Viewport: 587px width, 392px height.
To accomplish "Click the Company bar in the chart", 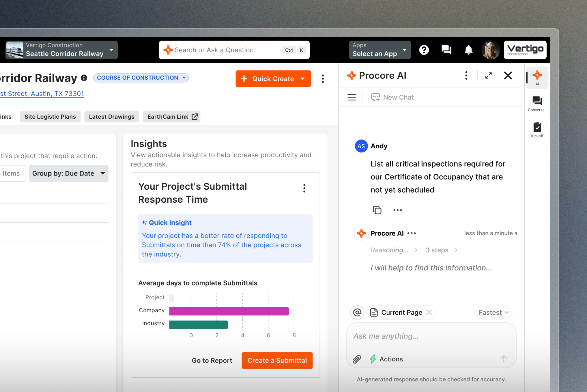I will (x=229, y=311).
